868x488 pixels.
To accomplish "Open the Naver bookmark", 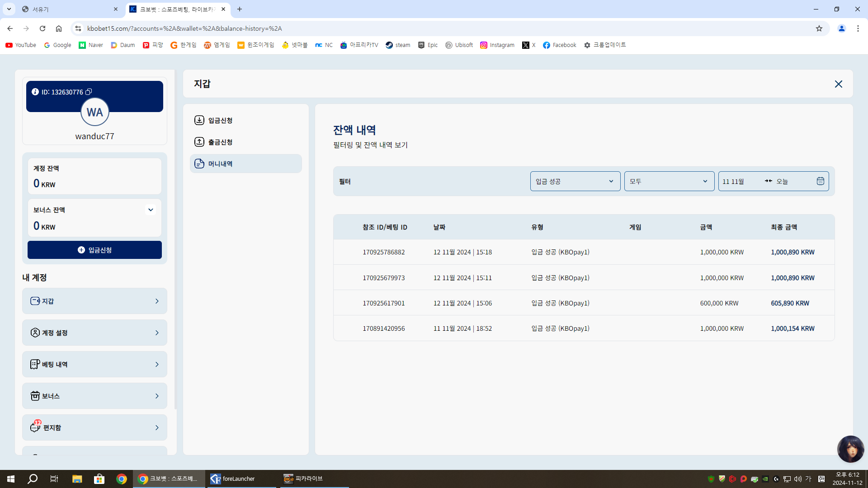I will [x=91, y=45].
